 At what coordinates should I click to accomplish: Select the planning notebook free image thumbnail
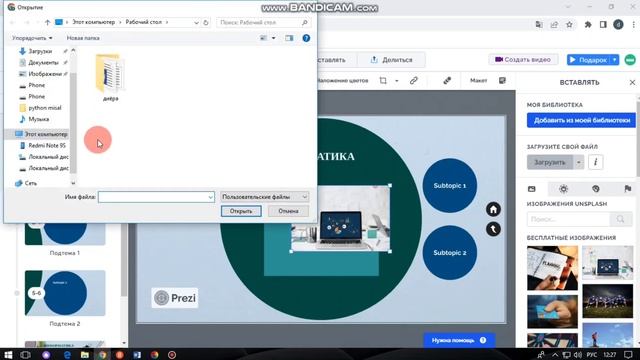click(552, 268)
